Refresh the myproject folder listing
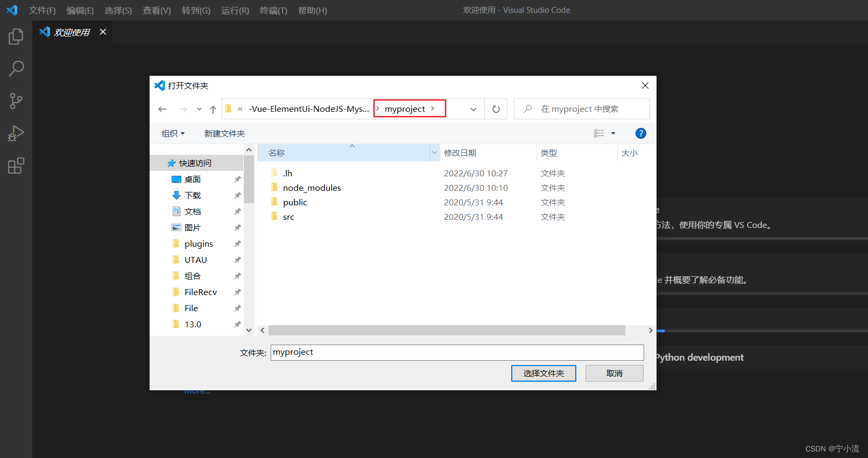The image size is (868, 458). point(496,109)
